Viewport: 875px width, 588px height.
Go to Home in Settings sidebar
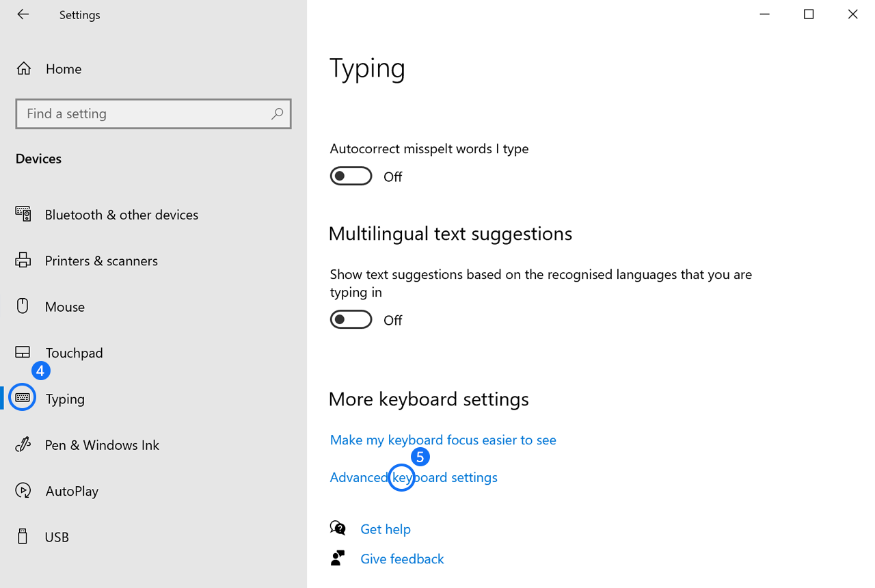click(x=63, y=69)
